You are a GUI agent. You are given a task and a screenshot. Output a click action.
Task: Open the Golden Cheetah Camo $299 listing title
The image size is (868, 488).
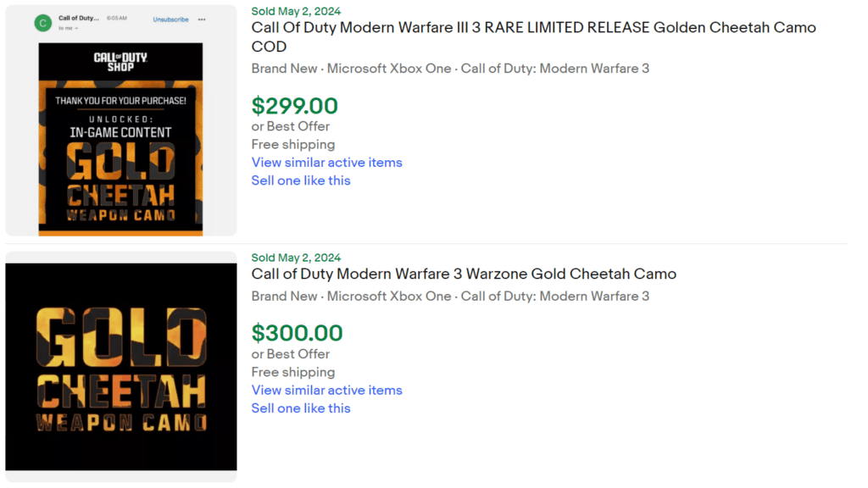tap(533, 27)
